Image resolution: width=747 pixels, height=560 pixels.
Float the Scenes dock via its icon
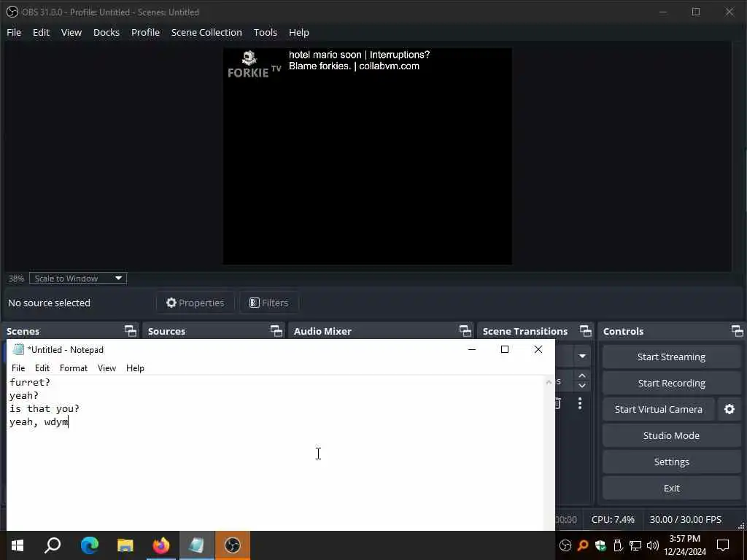(x=130, y=331)
